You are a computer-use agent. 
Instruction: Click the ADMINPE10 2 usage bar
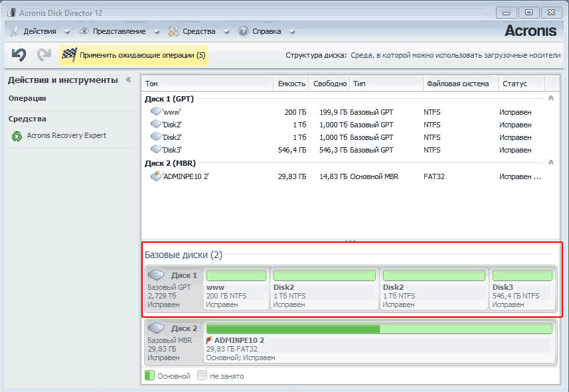[379, 329]
